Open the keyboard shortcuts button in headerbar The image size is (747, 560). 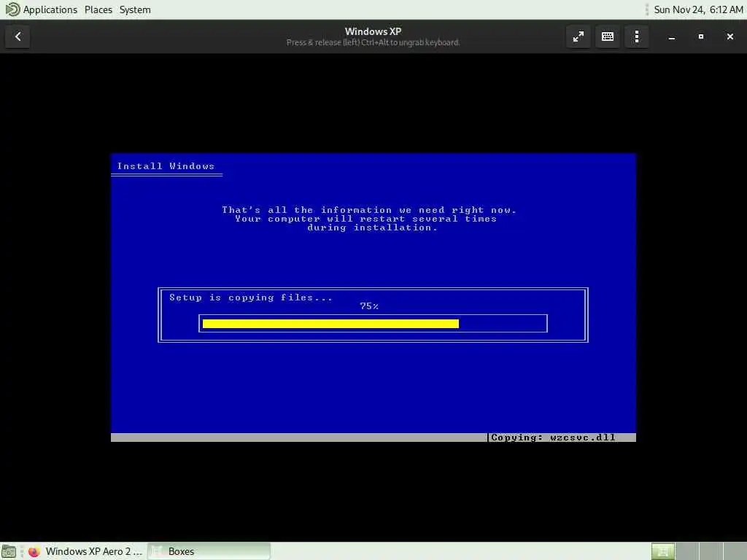608,36
